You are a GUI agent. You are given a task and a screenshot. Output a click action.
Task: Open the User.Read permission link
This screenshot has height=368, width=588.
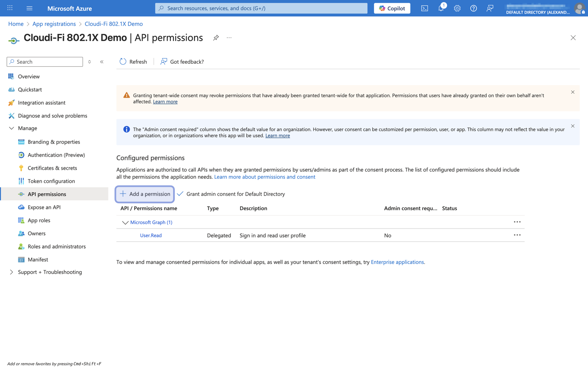151,236
